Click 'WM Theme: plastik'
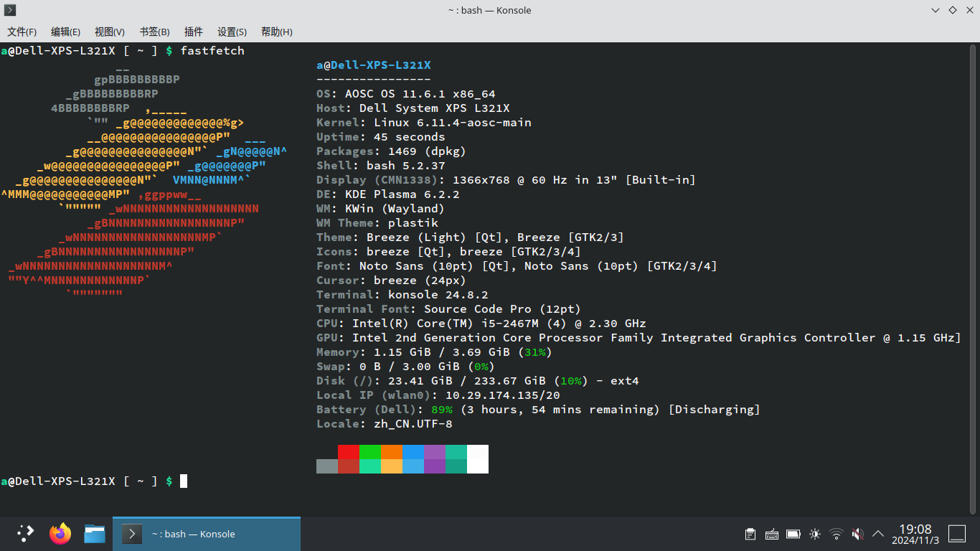Image resolution: width=980 pixels, height=551 pixels. pos(377,223)
